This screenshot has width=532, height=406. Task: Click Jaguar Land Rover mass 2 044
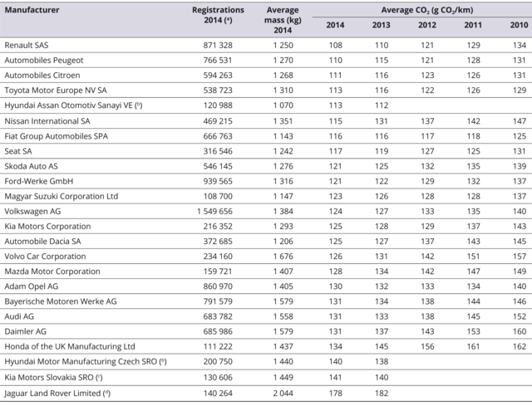(x=283, y=394)
